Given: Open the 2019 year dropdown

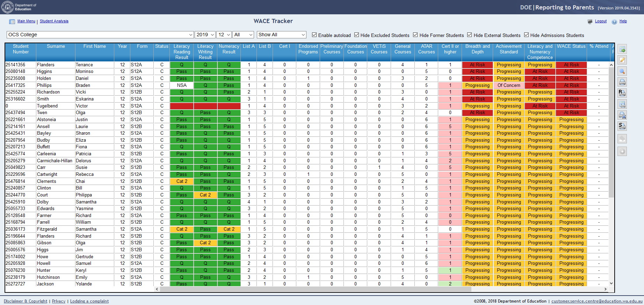Looking at the screenshot, I should (204, 35).
